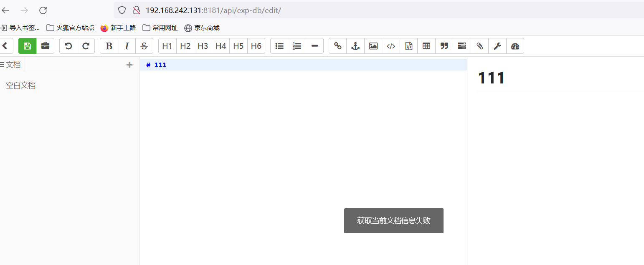Redo the last edit
This screenshot has width=644, height=265.
tap(86, 46)
